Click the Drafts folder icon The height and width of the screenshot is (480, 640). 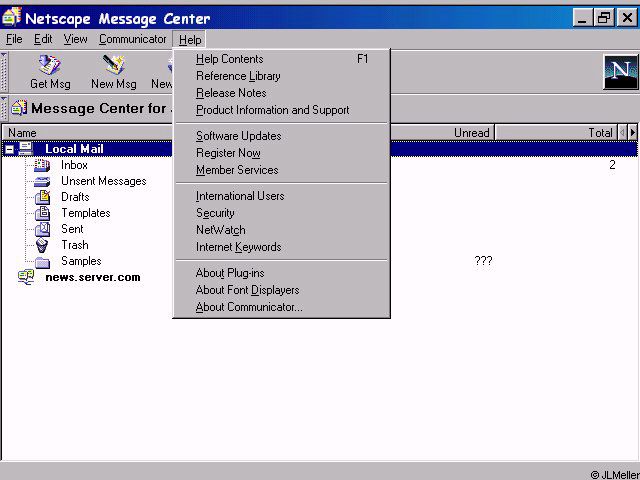point(42,197)
